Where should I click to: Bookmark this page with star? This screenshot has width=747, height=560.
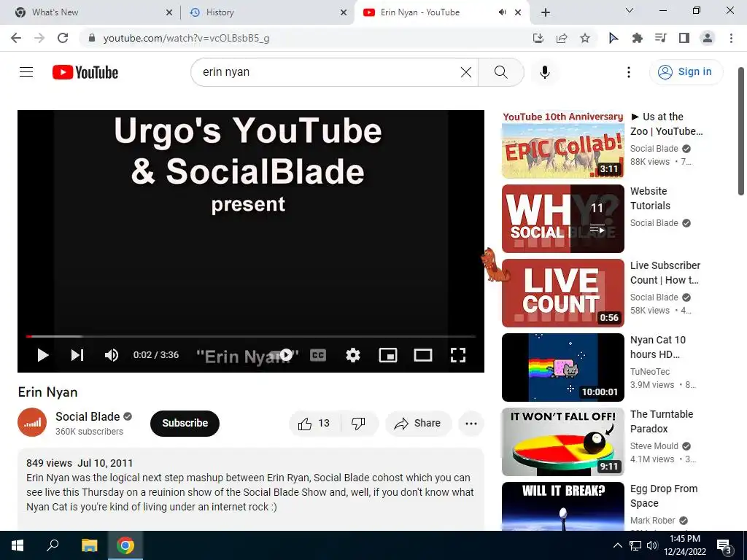pos(585,38)
